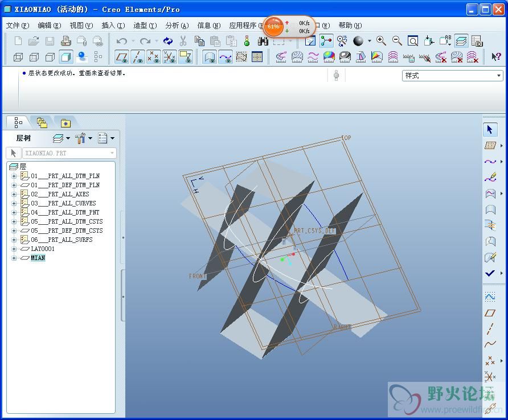Toggle coordinate systems display
Image resolution: width=508 pixels, height=420 pixels.
click(x=170, y=57)
